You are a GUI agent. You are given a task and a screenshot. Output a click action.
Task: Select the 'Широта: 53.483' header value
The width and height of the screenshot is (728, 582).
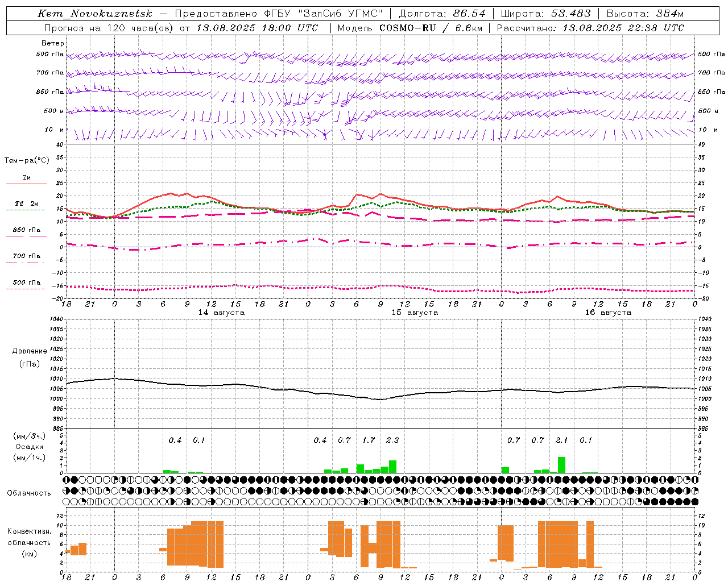point(545,14)
